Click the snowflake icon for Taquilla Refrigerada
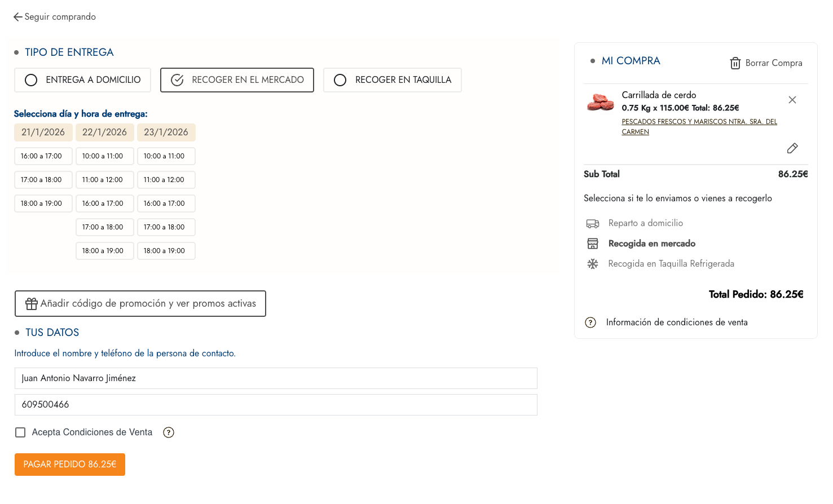 pyautogui.click(x=592, y=264)
